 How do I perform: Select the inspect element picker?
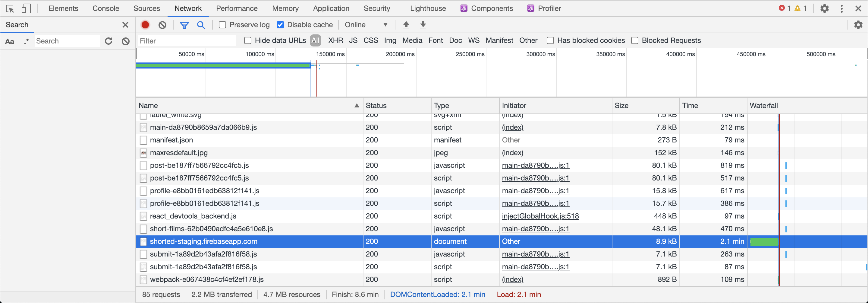pos(10,8)
